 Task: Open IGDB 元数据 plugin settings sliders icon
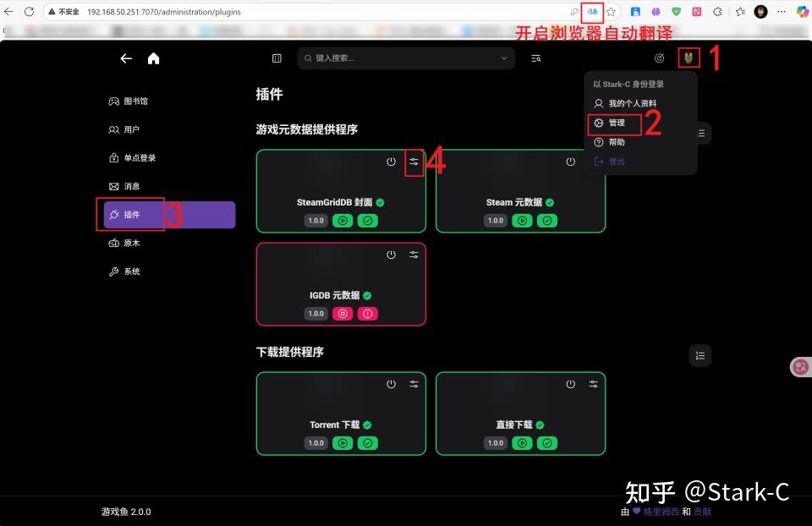click(x=414, y=254)
